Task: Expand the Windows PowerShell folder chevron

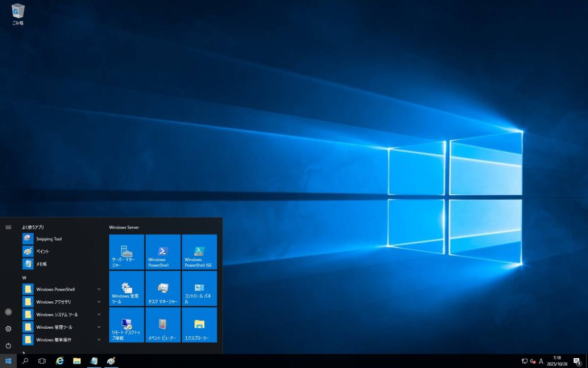Action: pyautogui.click(x=99, y=289)
